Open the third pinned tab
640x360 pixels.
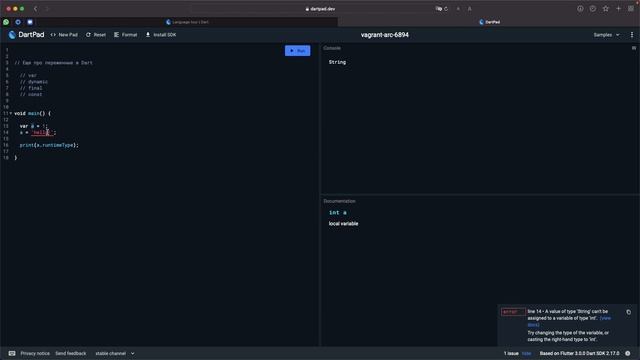tap(30, 22)
